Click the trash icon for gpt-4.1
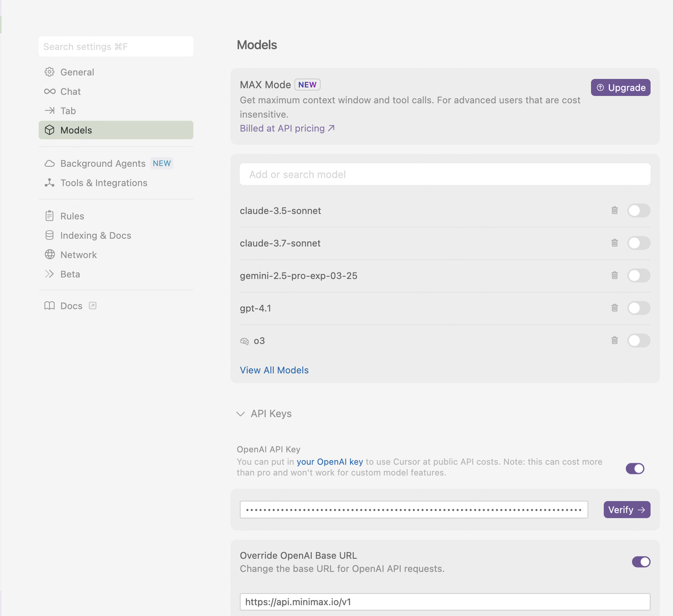This screenshot has height=616, width=673. click(x=614, y=308)
